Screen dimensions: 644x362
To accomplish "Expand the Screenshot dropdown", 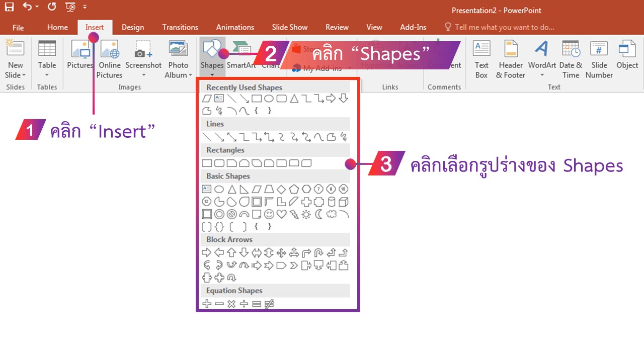I will point(143,75).
